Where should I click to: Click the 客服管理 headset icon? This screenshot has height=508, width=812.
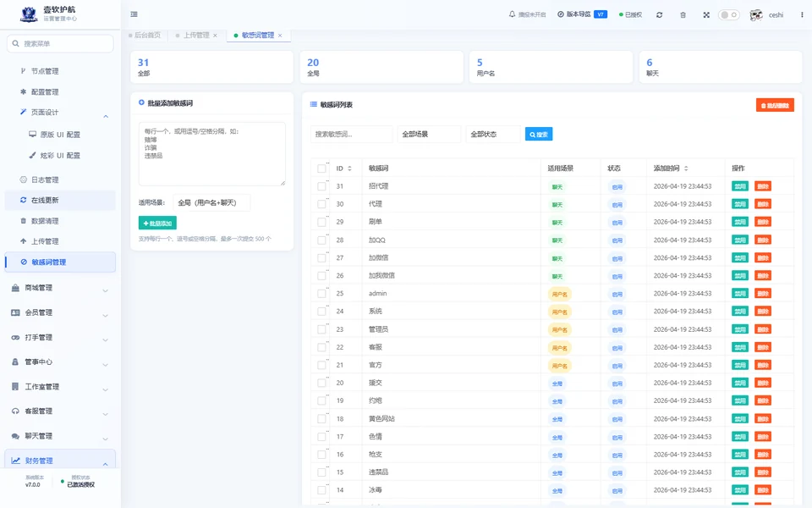15,411
